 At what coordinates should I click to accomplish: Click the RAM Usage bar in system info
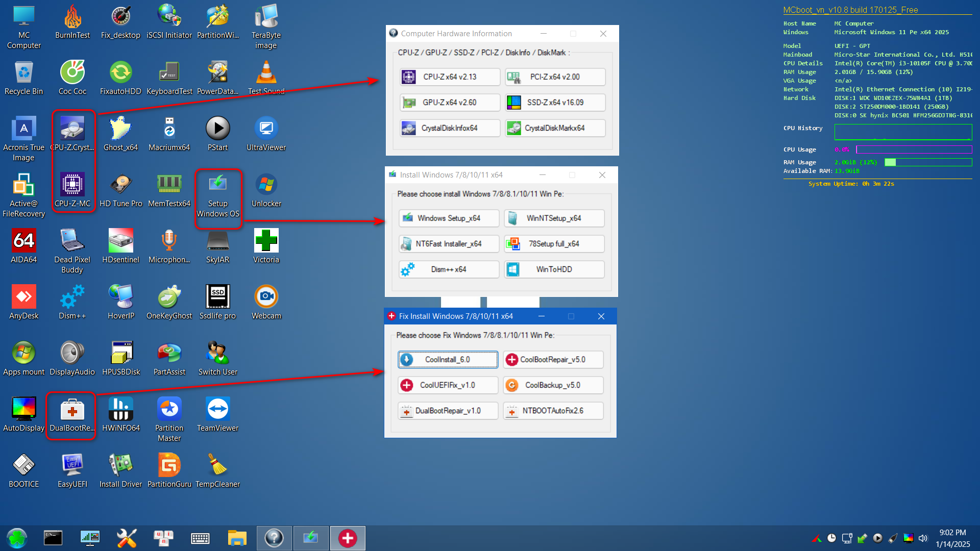coord(928,162)
